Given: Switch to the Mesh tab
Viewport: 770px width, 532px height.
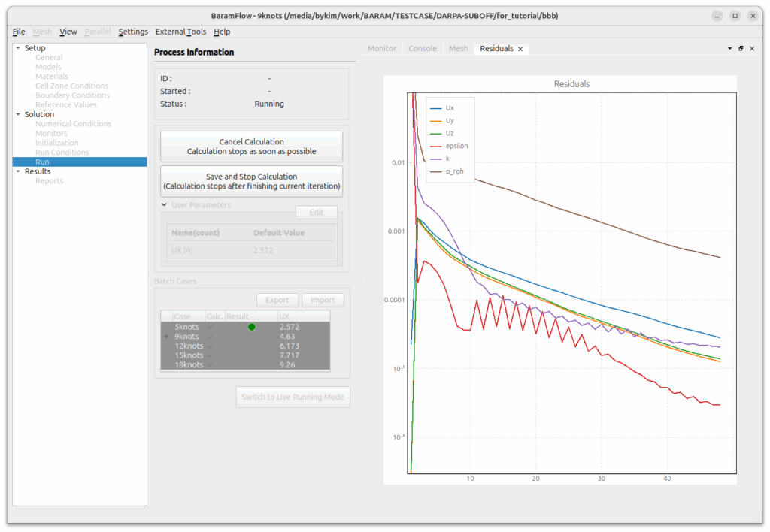Looking at the screenshot, I should point(458,49).
